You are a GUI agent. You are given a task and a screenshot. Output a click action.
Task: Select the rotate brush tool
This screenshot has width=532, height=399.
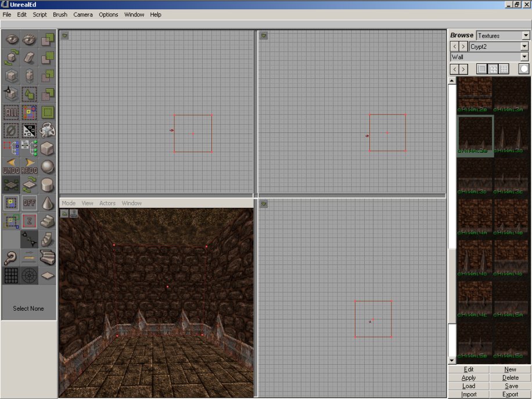(11, 57)
